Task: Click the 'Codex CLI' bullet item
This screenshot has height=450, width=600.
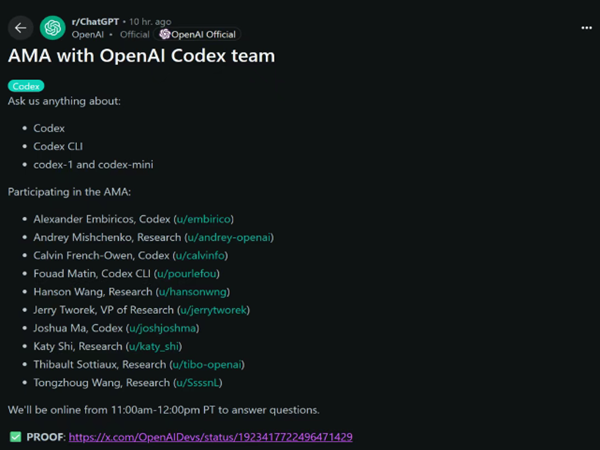Action: coord(58,146)
